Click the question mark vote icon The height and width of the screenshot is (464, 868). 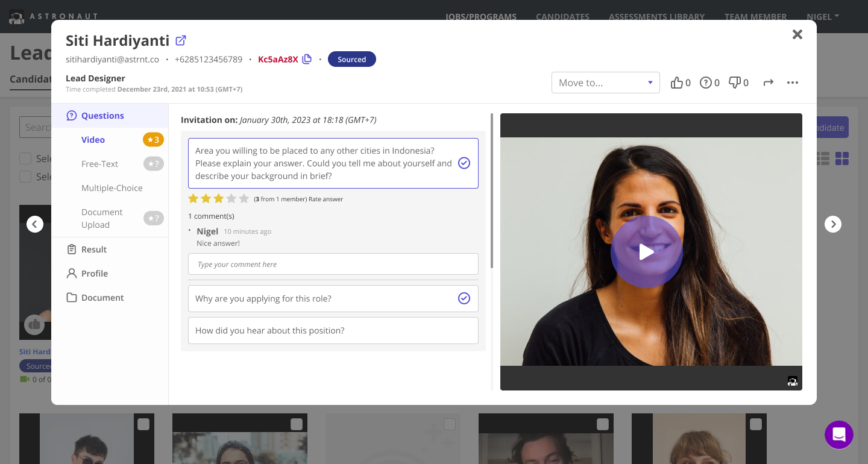click(x=706, y=83)
